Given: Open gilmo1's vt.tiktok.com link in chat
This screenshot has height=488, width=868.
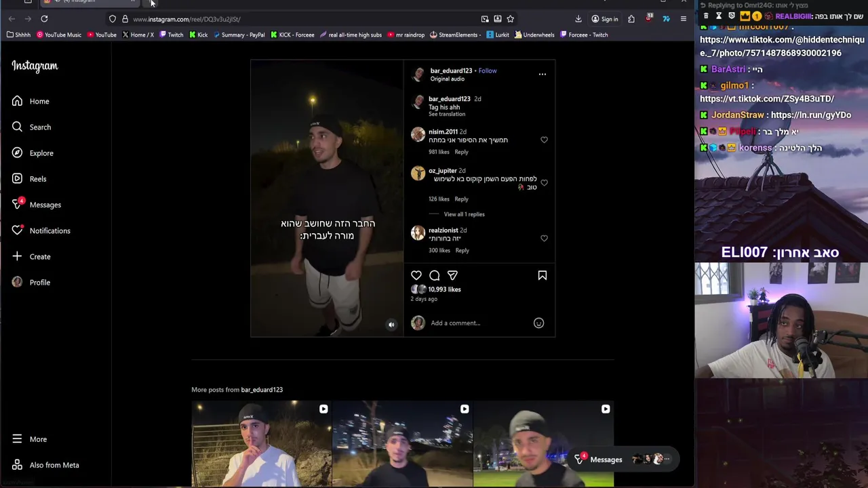Looking at the screenshot, I should pos(767,99).
